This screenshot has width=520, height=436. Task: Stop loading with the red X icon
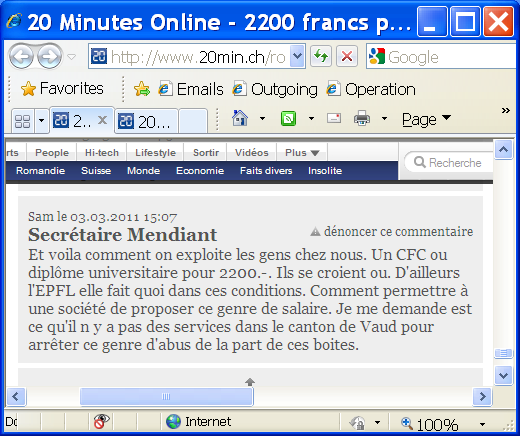(347, 56)
